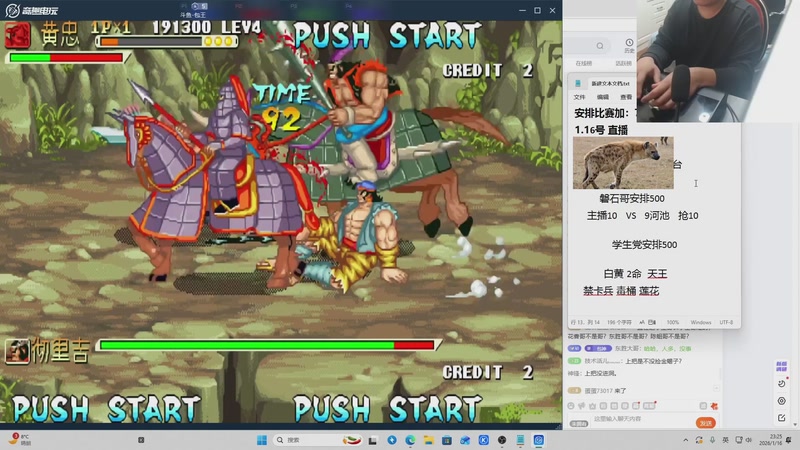
Task: Click the taskbar search box
Action: click(x=318, y=440)
